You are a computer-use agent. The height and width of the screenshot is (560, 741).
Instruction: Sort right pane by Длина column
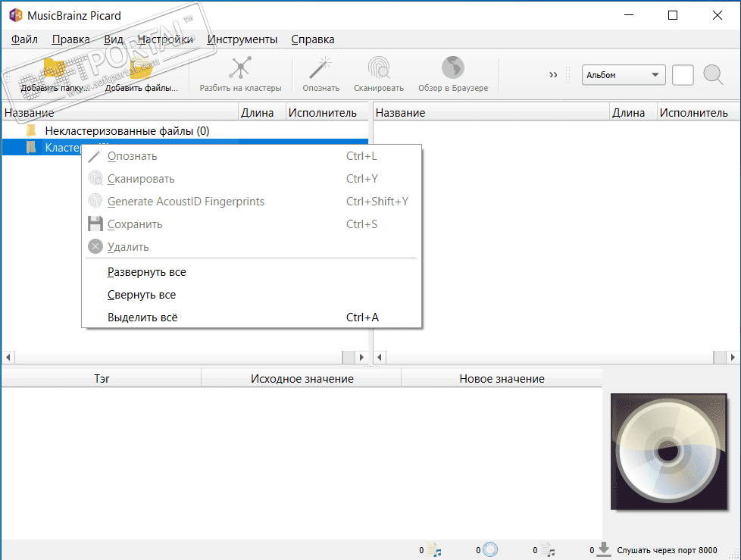pyautogui.click(x=633, y=113)
